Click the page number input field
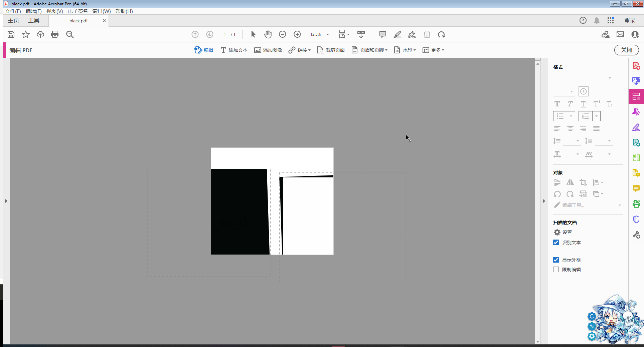This screenshot has height=347, width=644. (225, 34)
